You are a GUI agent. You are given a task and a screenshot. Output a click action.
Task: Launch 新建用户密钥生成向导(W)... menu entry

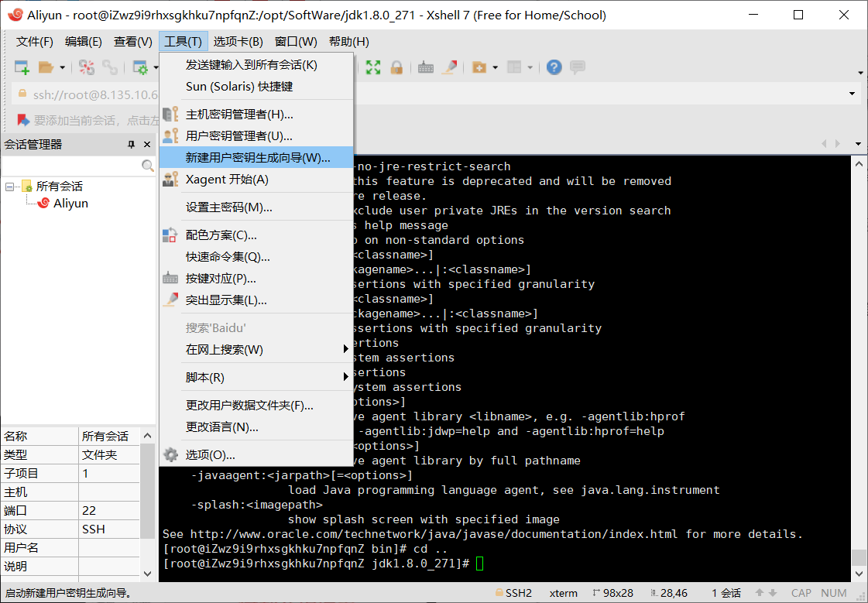256,158
